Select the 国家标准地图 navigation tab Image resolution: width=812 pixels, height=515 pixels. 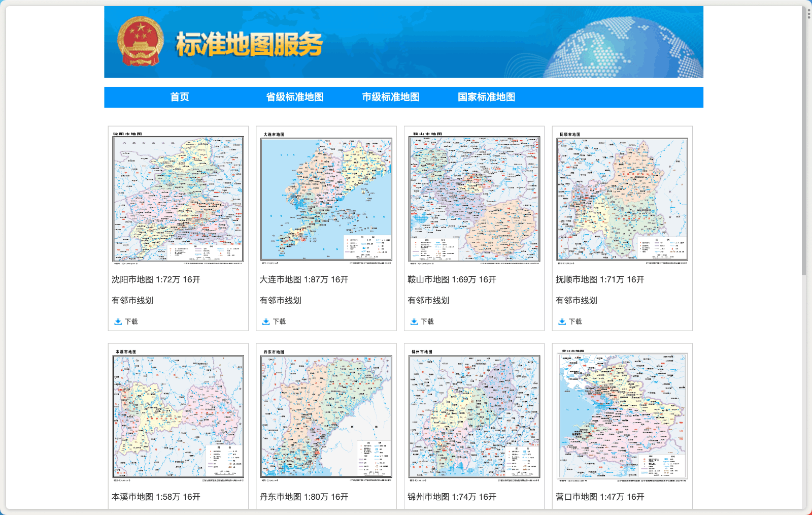[x=488, y=96]
